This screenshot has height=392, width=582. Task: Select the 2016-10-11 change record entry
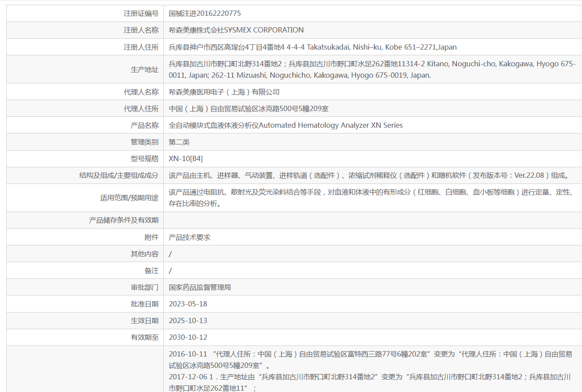(370, 360)
